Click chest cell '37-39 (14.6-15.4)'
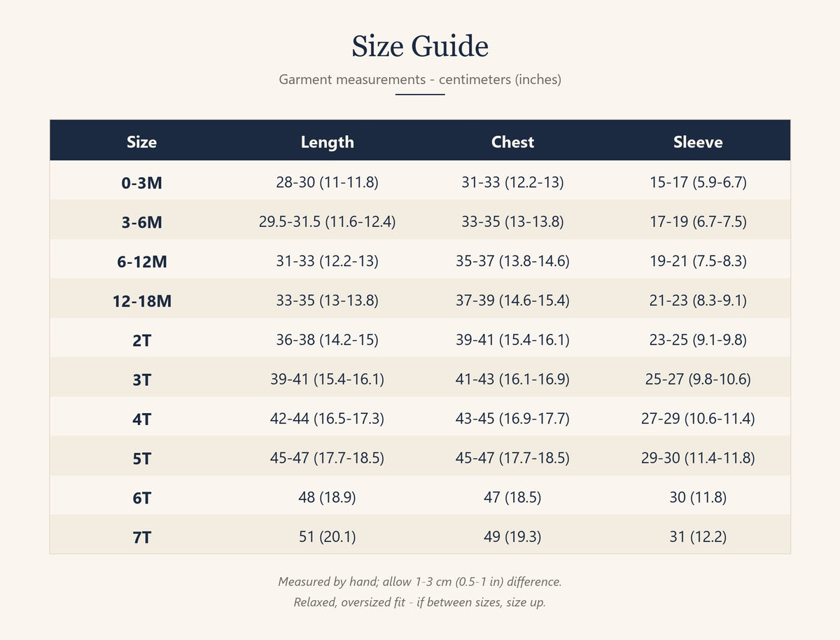Screen dimensions: 840x640 click(x=512, y=300)
